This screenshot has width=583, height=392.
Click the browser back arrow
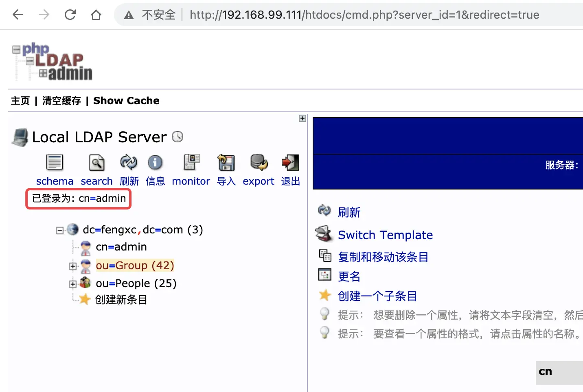(18, 15)
